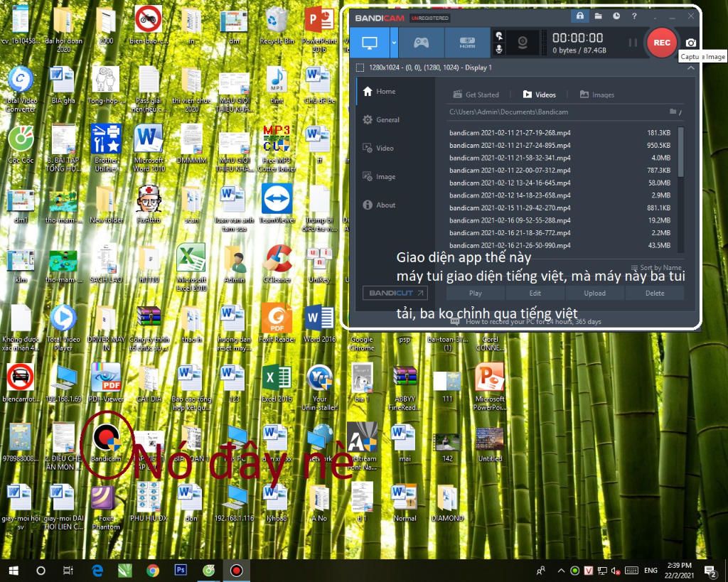Image resolution: width=728 pixels, height=582 pixels.
Task: Show hidden system tray icons chevron
Action: coord(561,571)
